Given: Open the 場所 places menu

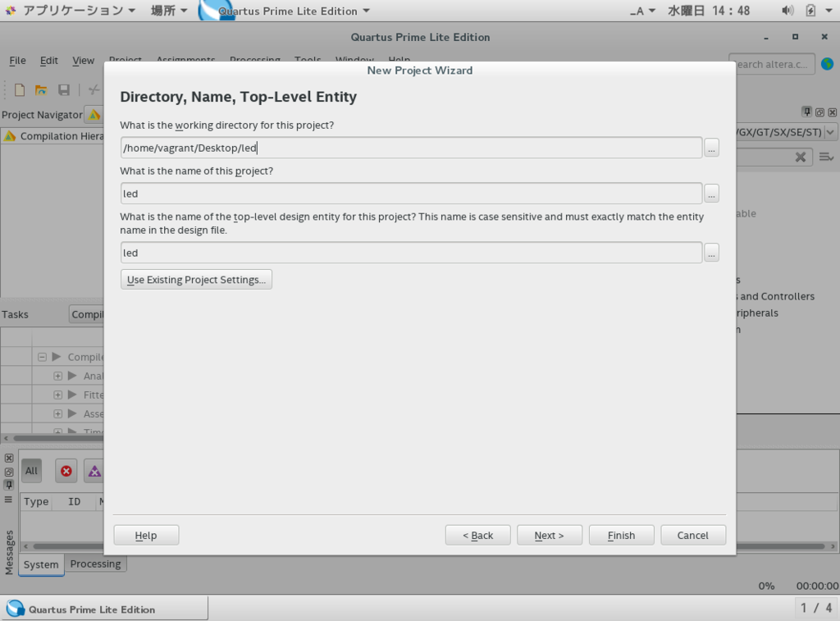Looking at the screenshot, I should (x=169, y=11).
